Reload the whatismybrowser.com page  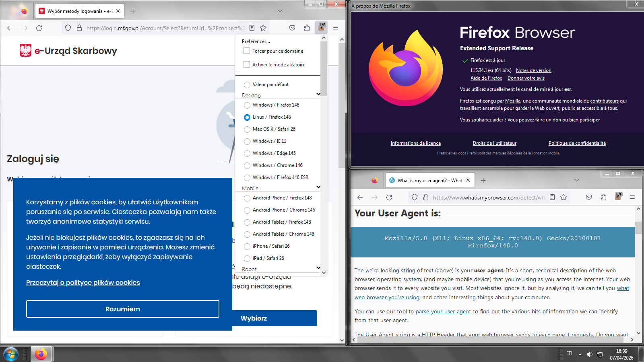coord(389,197)
